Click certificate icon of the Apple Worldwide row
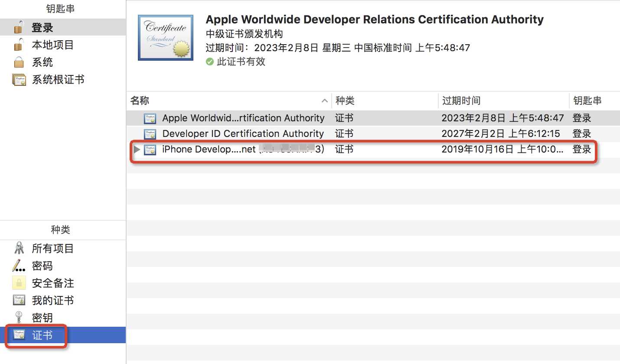The image size is (620, 364). point(150,118)
